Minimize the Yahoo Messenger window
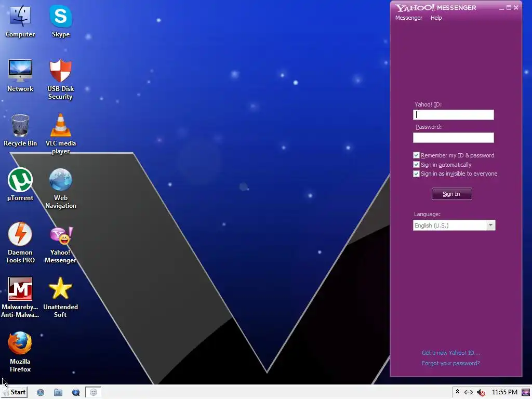 pos(501,8)
